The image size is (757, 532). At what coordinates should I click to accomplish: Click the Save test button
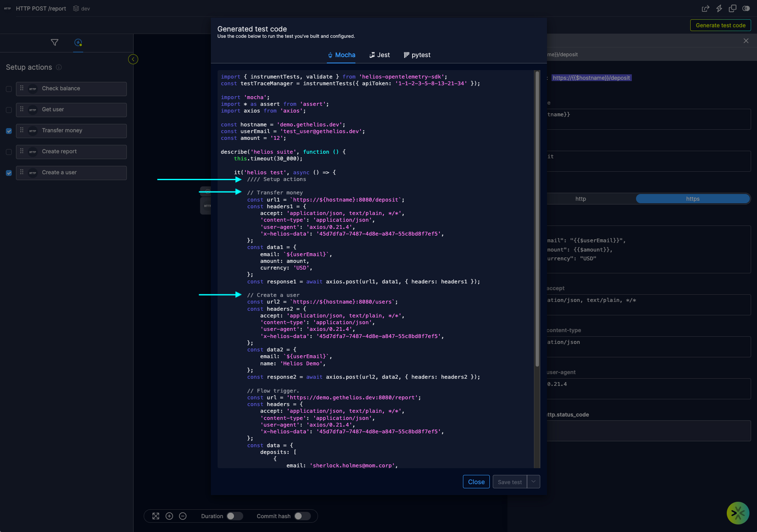click(x=510, y=482)
